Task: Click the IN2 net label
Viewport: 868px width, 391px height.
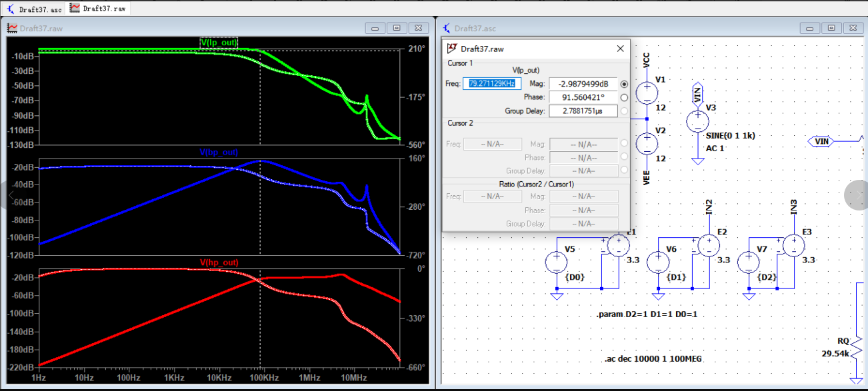Action: [709, 207]
